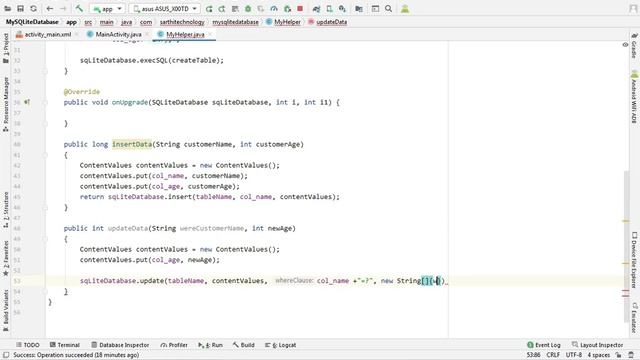Click the MyHelper class breadcrumb
Viewport: 640px width, 360px height.
pos(283,22)
